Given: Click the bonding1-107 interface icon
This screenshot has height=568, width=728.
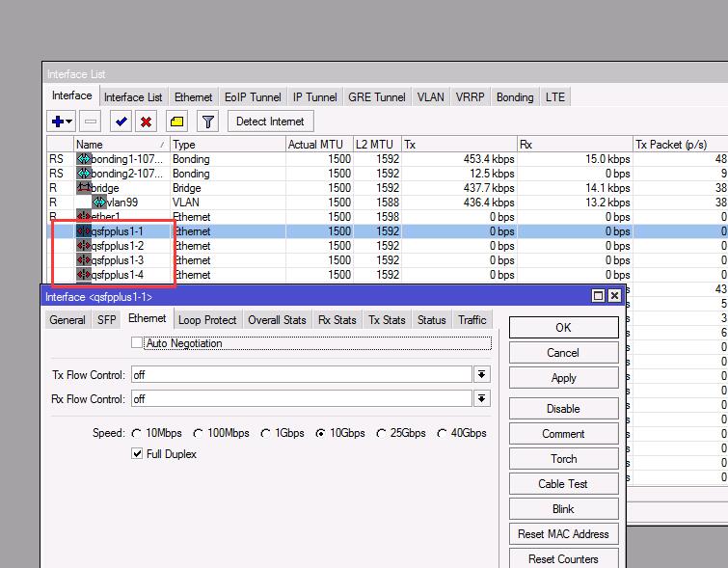Looking at the screenshot, I should click(x=84, y=159).
